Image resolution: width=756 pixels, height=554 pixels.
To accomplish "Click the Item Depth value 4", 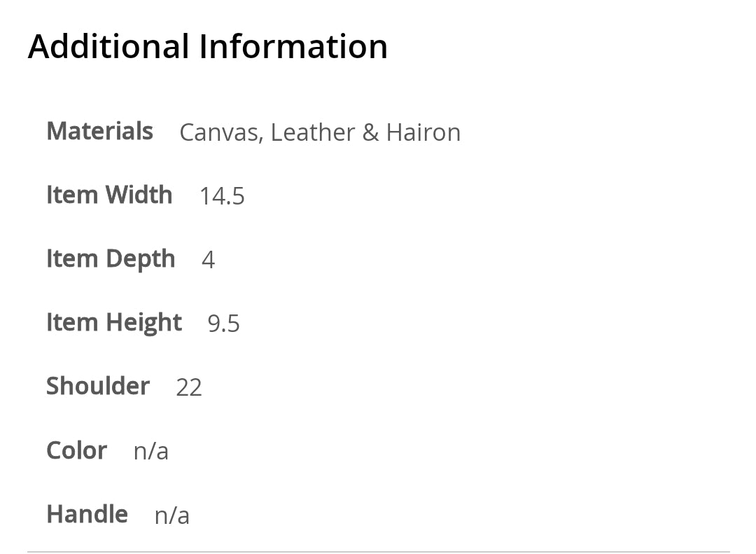I will pyautogui.click(x=208, y=261).
